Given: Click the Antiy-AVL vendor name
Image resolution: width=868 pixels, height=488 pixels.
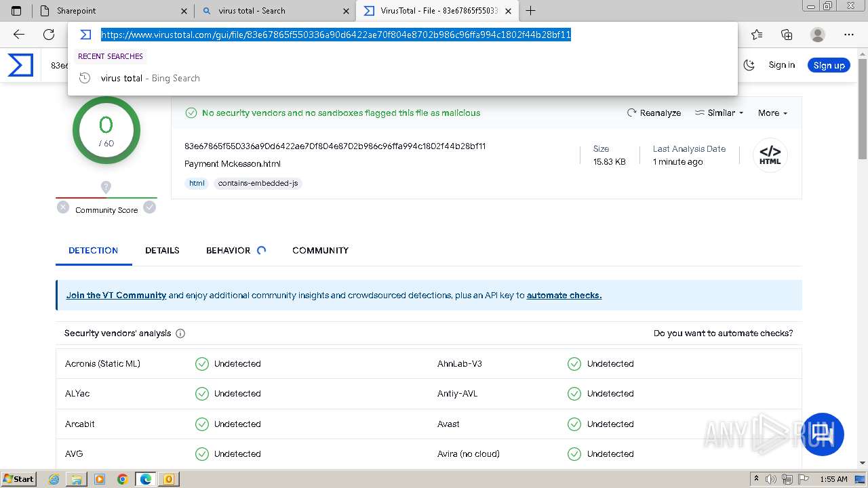Looking at the screenshot, I should (x=458, y=394).
